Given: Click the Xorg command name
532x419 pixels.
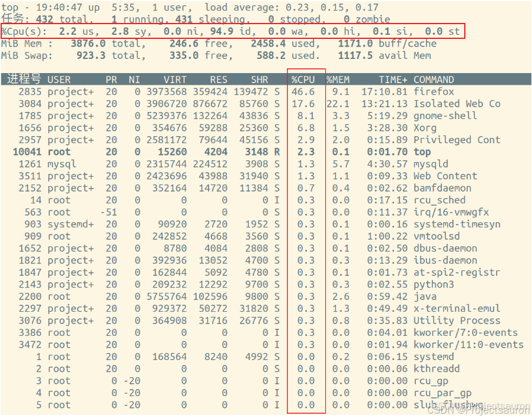Looking at the screenshot, I should click(425, 128).
